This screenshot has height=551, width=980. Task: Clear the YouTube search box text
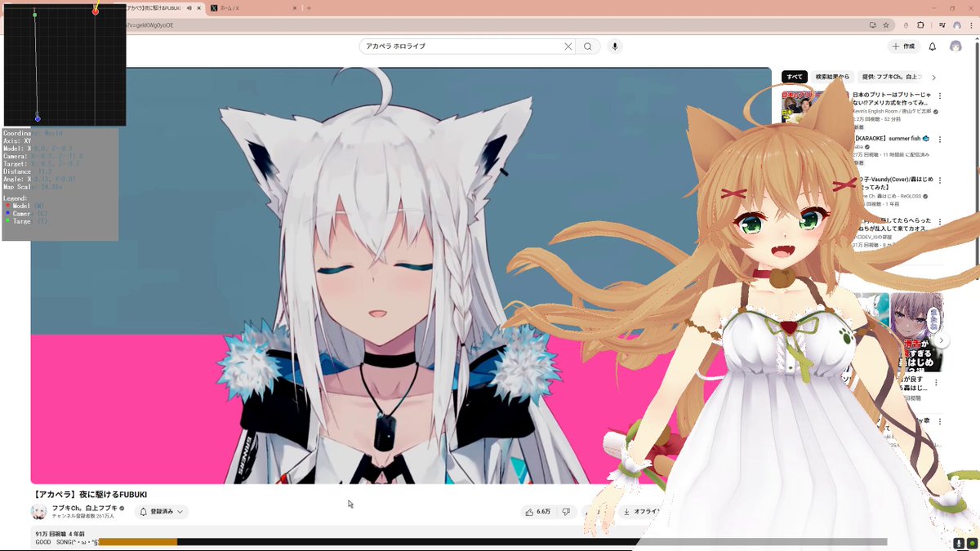coord(568,47)
